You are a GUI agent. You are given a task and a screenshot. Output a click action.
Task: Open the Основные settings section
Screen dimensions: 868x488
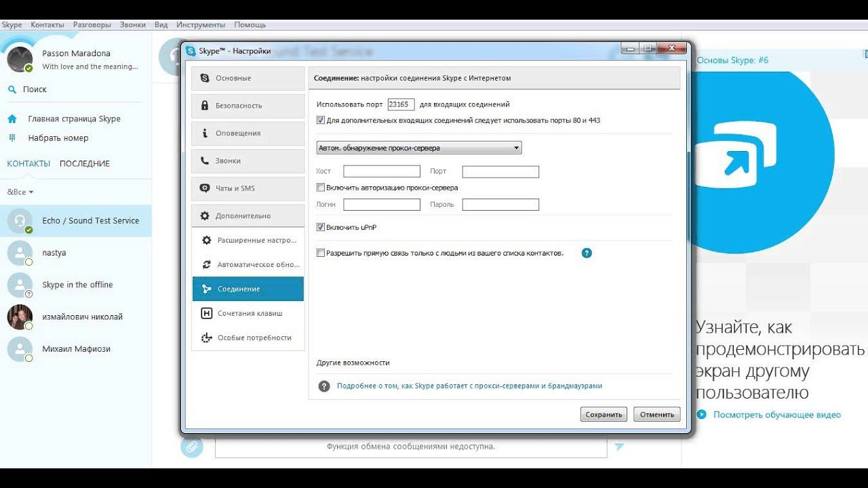[248, 78]
